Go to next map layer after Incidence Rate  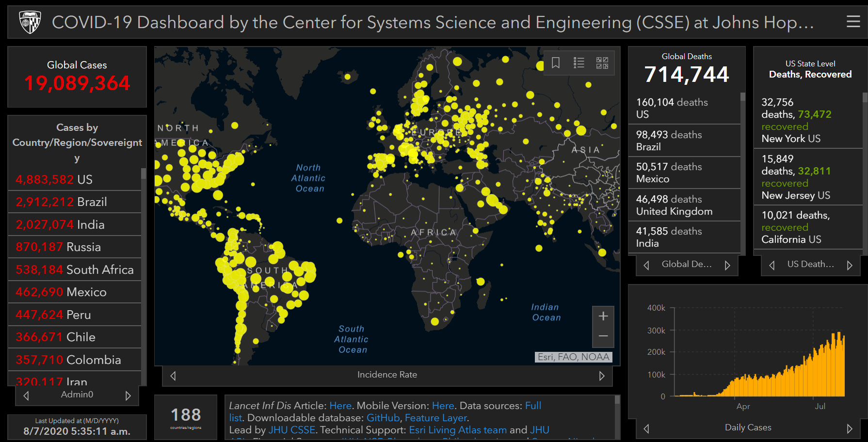point(602,376)
